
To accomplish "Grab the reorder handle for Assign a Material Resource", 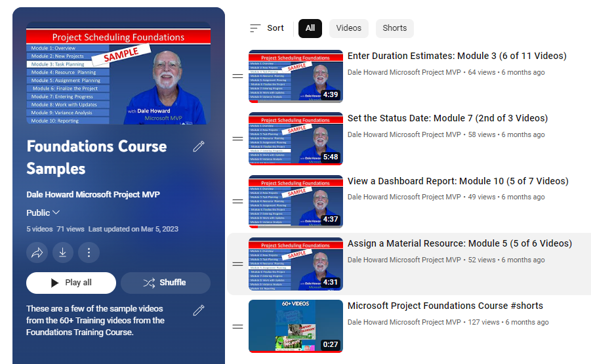I will tap(237, 264).
